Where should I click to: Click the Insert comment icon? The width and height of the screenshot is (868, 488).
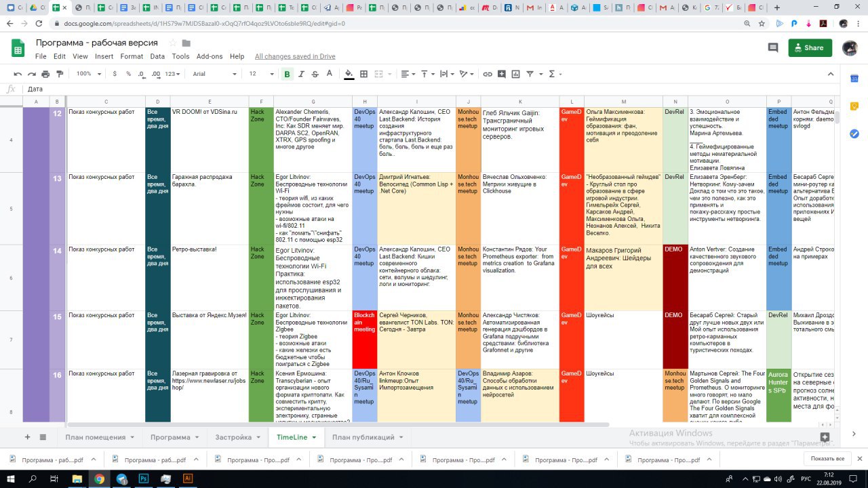[x=501, y=74]
